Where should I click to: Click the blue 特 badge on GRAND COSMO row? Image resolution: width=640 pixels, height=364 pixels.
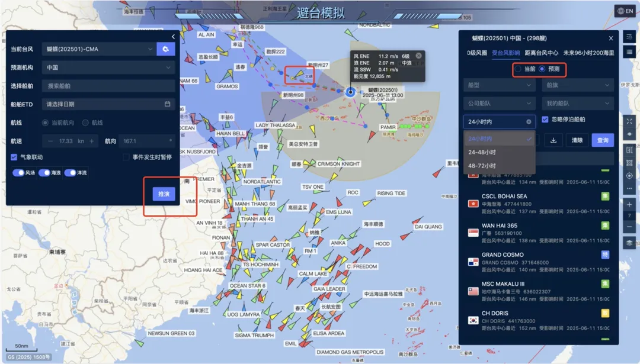[x=605, y=255]
